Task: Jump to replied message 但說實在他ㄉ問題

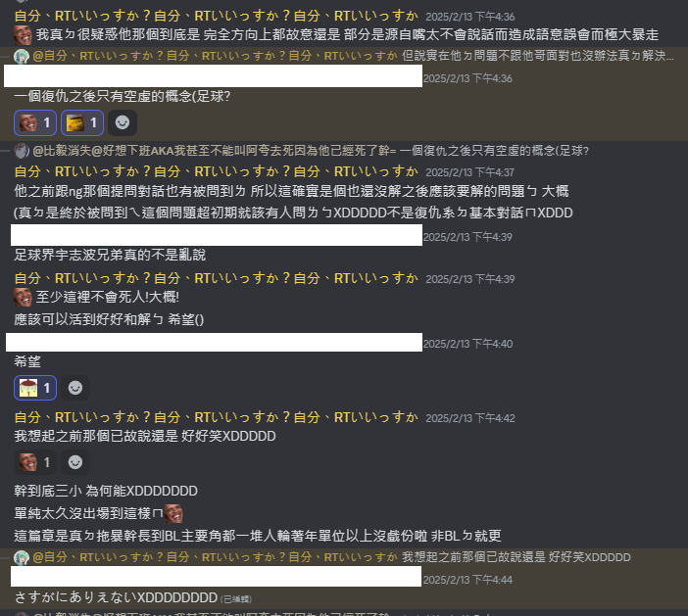Action: [538, 56]
